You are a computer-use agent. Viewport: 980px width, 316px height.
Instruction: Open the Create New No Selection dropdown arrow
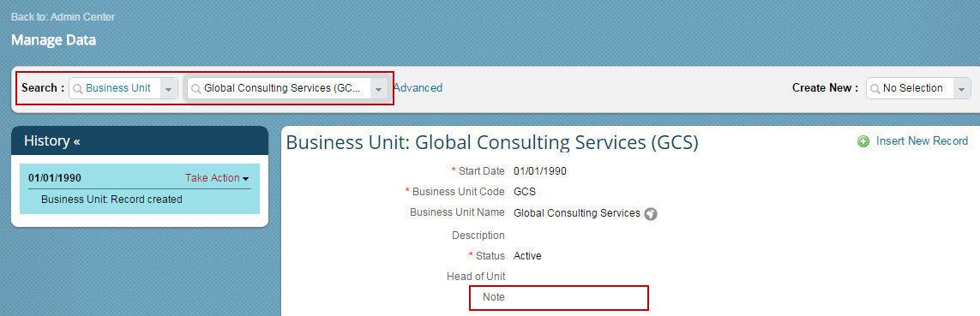962,89
